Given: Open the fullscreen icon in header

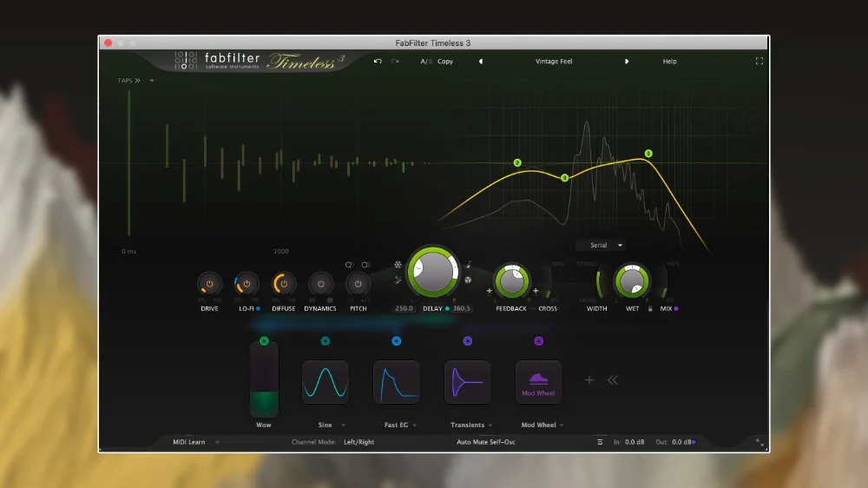Looking at the screenshot, I should (x=759, y=61).
